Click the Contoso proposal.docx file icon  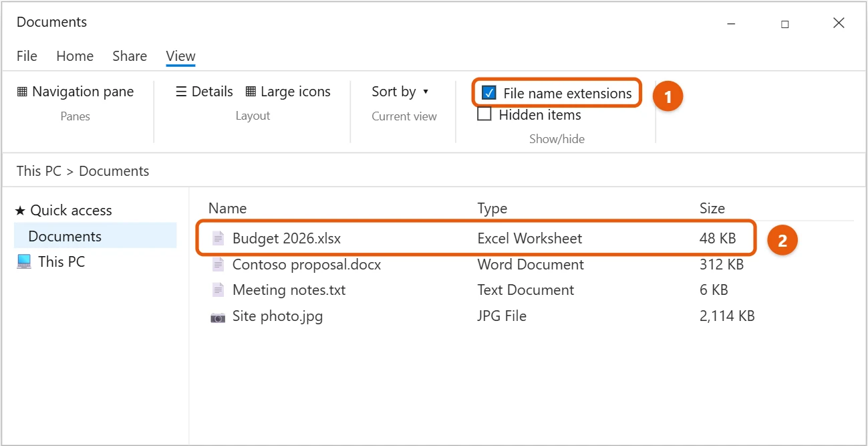(x=218, y=264)
